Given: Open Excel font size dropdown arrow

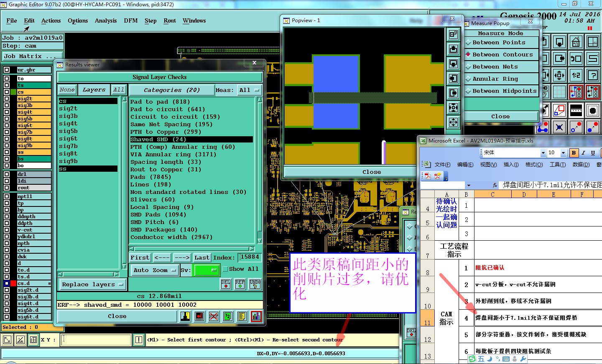Looking at the screenshot, I should (563, 153).
